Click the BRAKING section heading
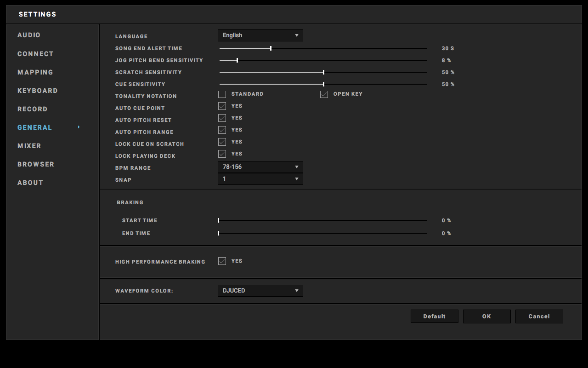This screenshot has width=588, height=368. tap(130, 202)
